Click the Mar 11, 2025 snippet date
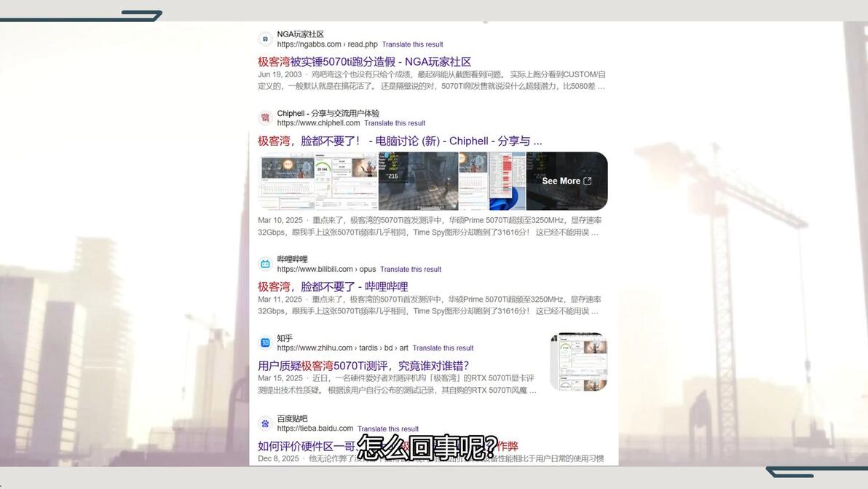The image size is (868, 489). (280, 300)
